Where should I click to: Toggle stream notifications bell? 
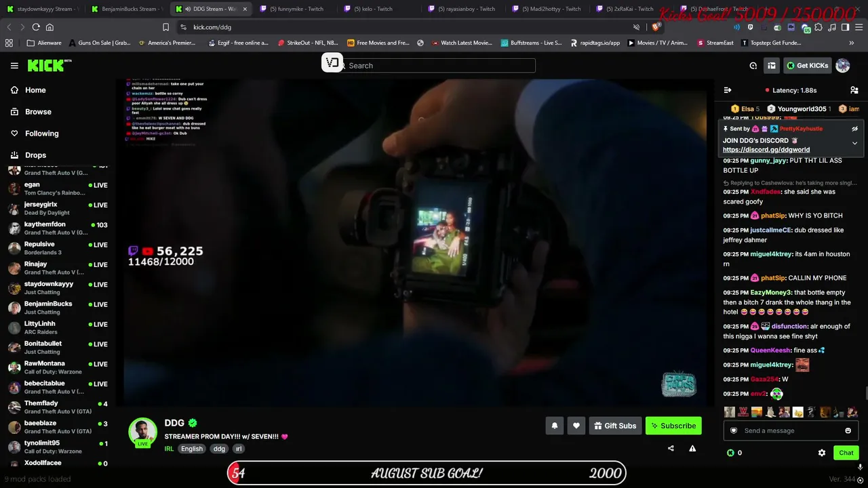[x=555, y=426]
